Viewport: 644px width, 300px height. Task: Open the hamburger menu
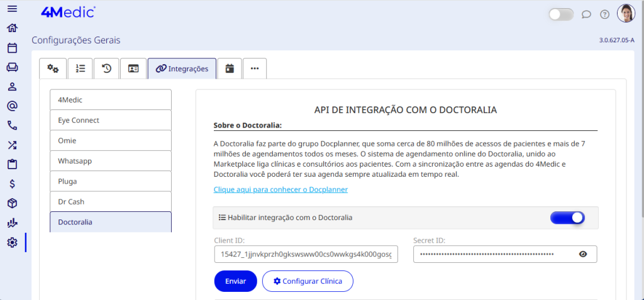(x=13, y=9)
